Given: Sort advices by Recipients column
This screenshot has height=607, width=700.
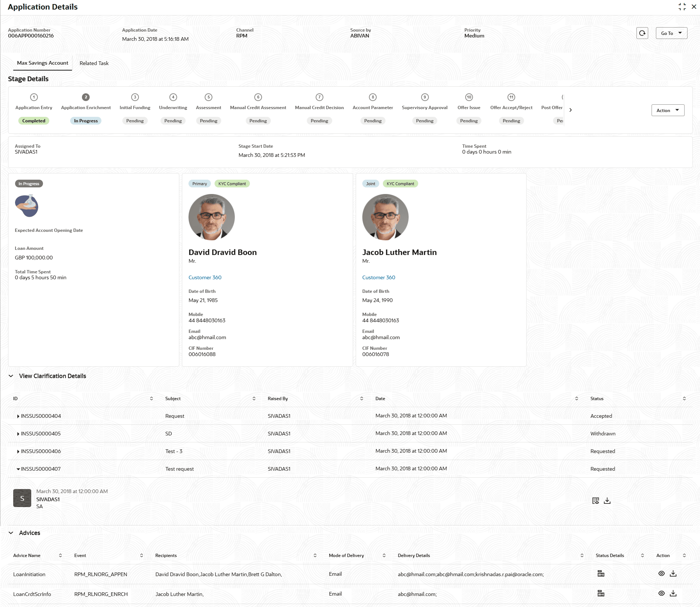Looking at the screenshot, I should tap(315, 556).
